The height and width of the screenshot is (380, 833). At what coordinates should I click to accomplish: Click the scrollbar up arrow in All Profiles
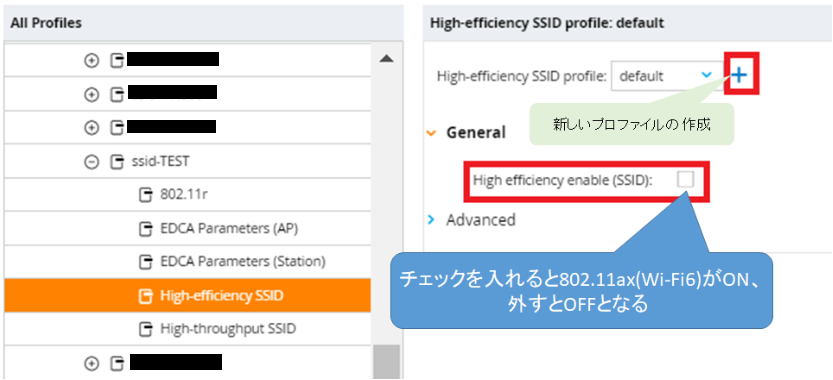(386, 58)
